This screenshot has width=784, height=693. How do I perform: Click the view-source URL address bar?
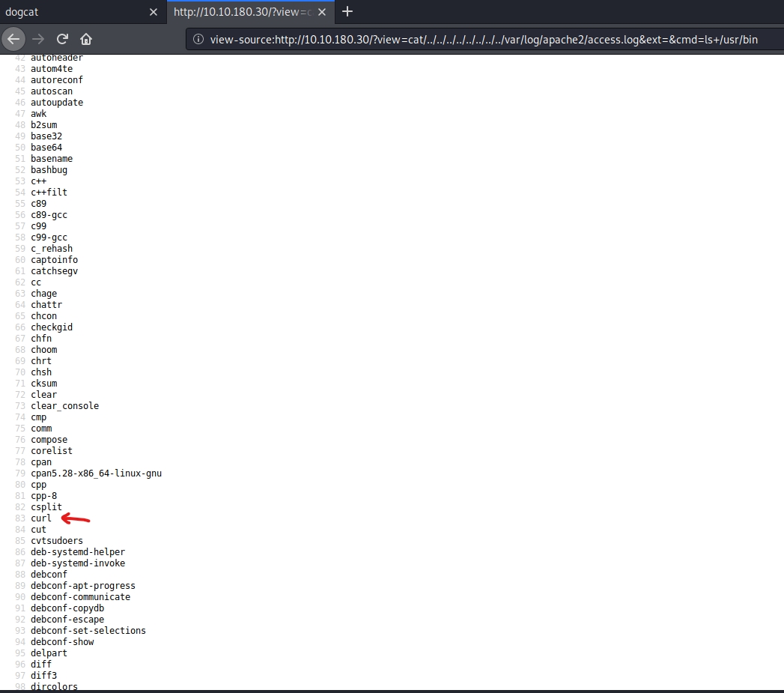479,39
